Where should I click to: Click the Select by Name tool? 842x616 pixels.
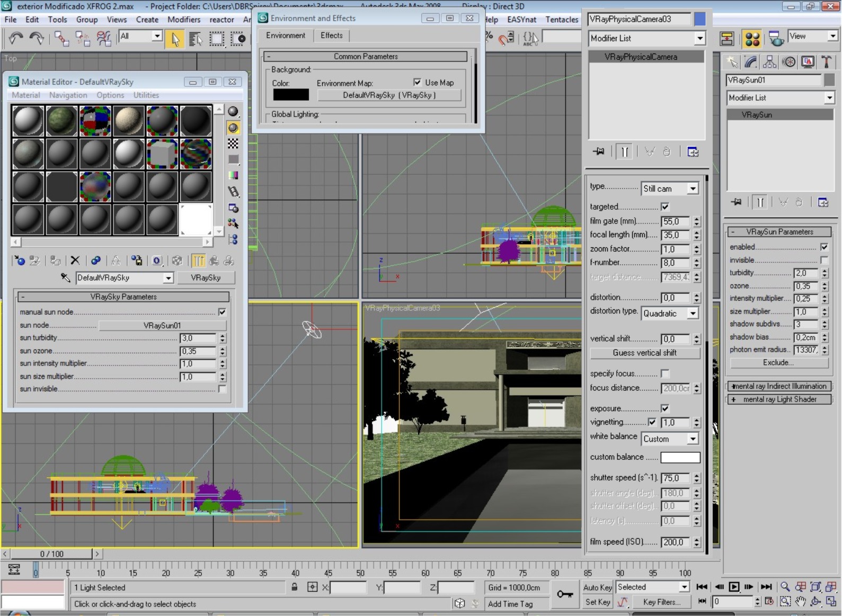pyautogui.click(x=195, y=39)
